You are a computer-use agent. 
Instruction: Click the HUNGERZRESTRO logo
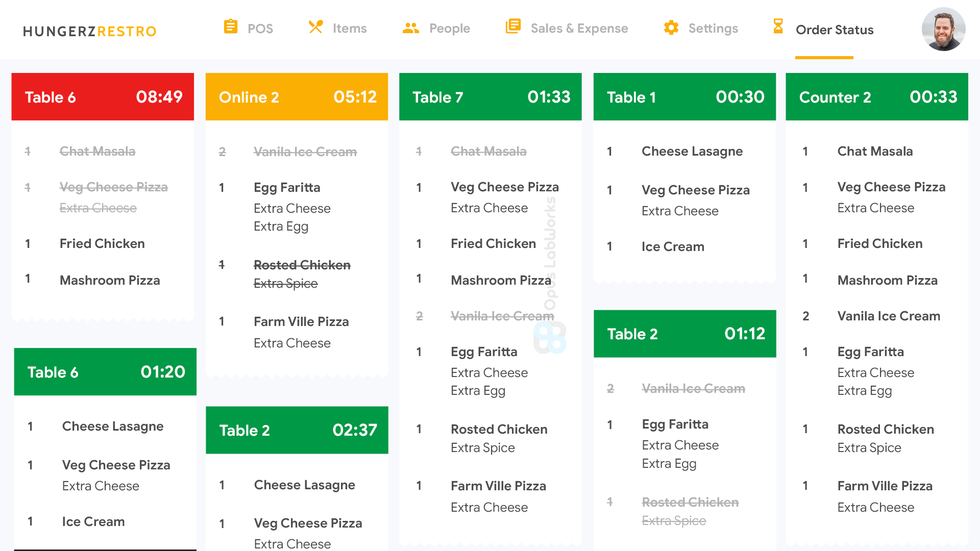click(x=89, y=31)
